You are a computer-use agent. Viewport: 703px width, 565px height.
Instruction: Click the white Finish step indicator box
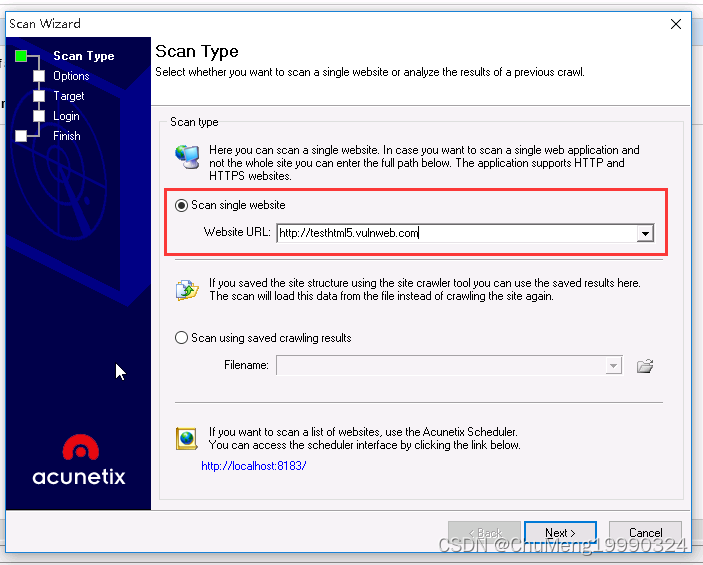(21, 136)
